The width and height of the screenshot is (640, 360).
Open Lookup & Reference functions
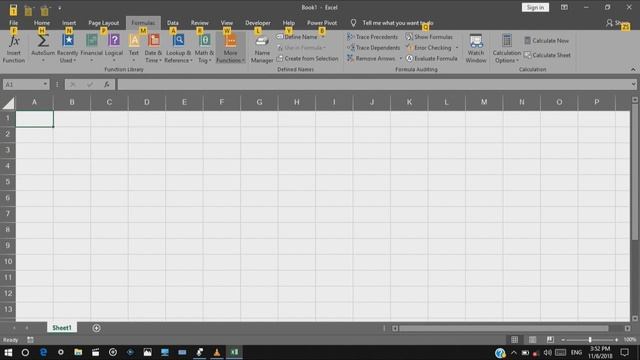click(178, 48)
